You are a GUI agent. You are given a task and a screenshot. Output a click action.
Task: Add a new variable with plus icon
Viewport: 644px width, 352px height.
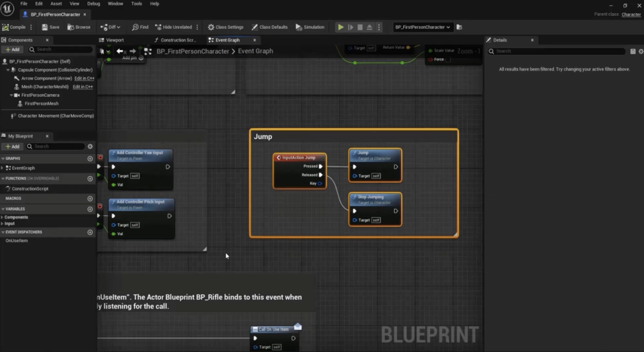(x=90, y=209)
